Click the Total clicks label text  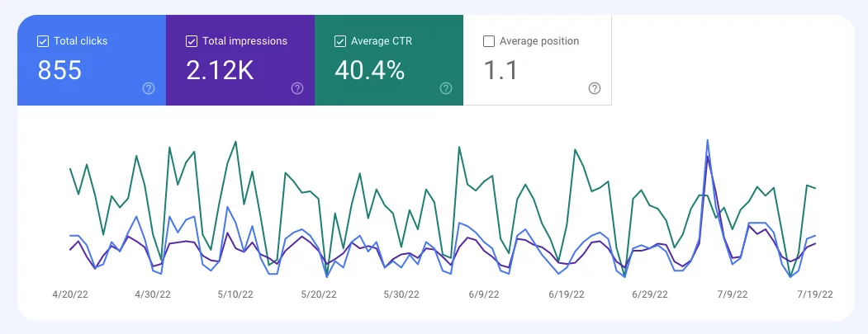point(80,41)
